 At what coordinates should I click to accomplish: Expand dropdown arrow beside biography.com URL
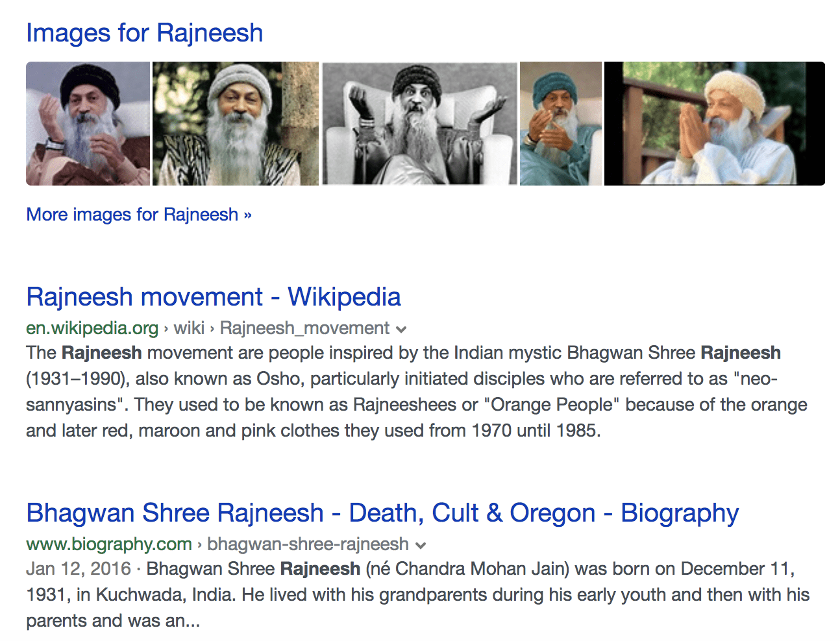[x=421, y=546]
